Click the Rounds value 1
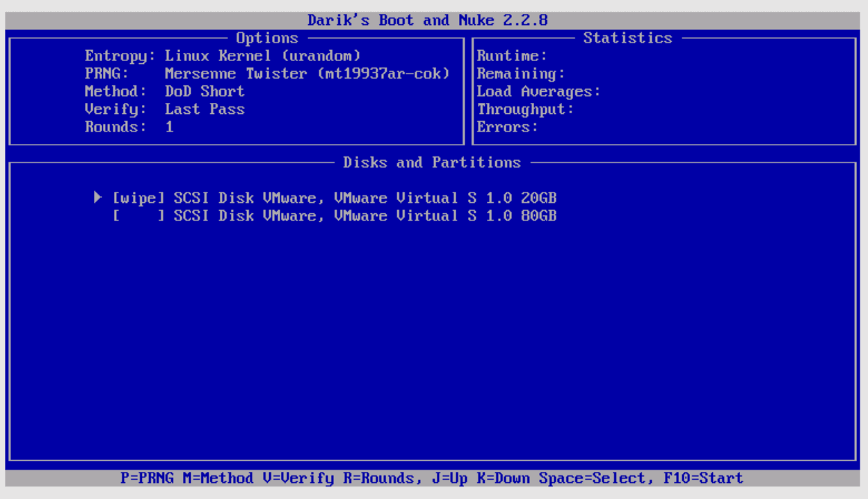 click(x=169, y=127)
